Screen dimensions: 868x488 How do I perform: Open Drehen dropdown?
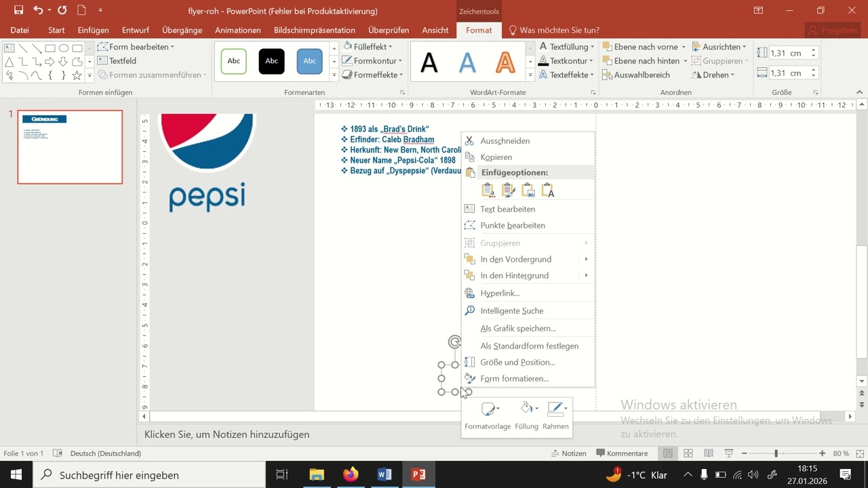[714, 75]
